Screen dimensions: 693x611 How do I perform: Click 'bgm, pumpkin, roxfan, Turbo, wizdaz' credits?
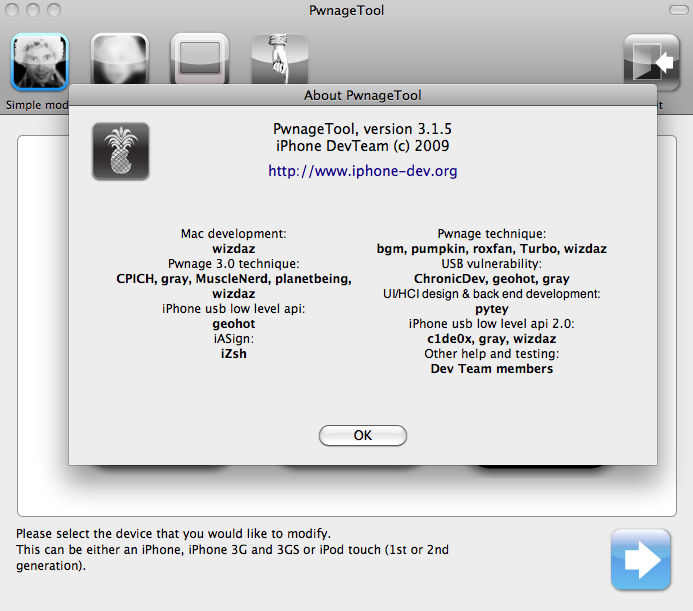pyautogui.click(x=491, y=249)
